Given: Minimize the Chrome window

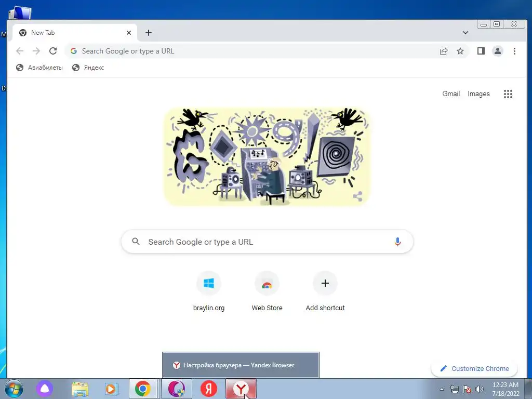Looking at the screenshot, I should click(484, 24).
